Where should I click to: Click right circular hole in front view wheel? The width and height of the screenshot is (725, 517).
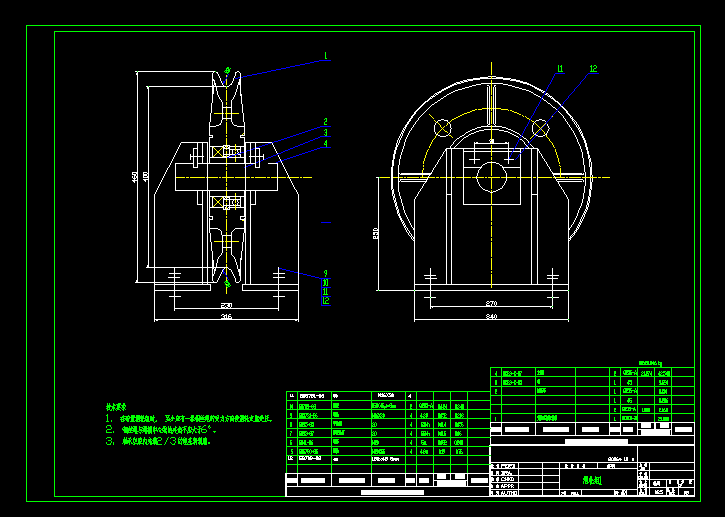(x=541, y=128)
